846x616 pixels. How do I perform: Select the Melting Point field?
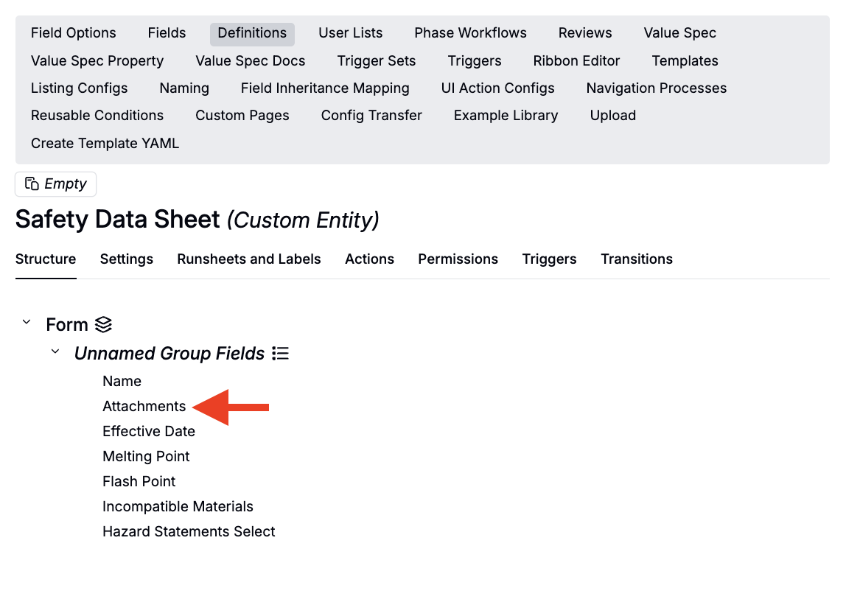tap(146, 456)
